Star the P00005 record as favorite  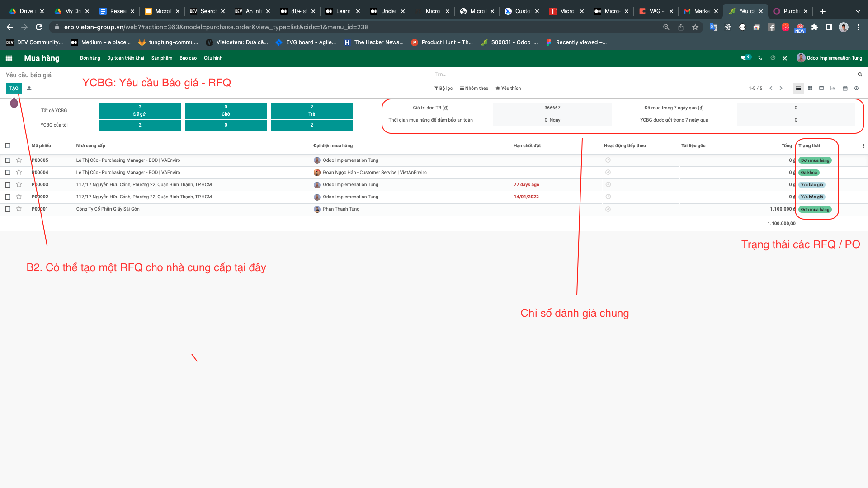pyautogui.click(x=19, y=160)
